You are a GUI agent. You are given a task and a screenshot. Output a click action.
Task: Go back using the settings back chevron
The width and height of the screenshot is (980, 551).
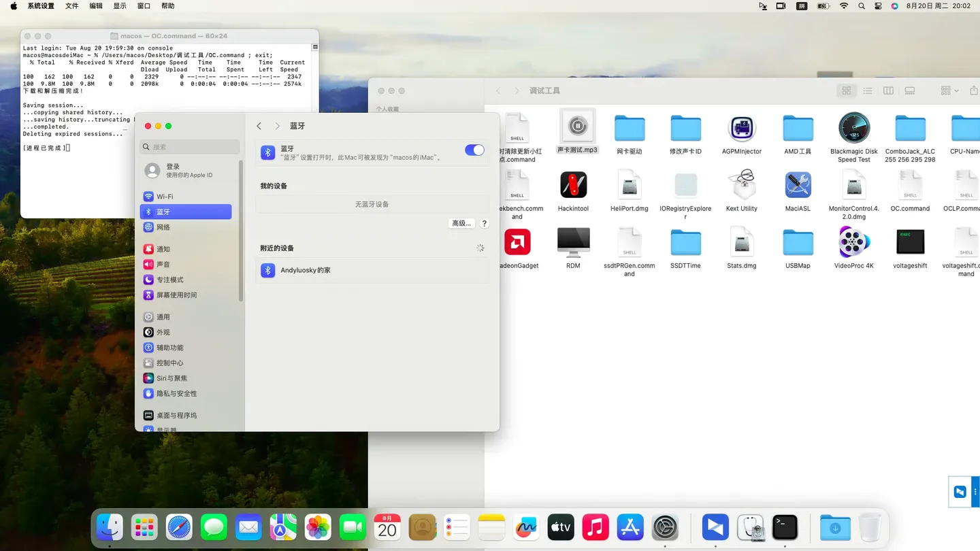259,126
